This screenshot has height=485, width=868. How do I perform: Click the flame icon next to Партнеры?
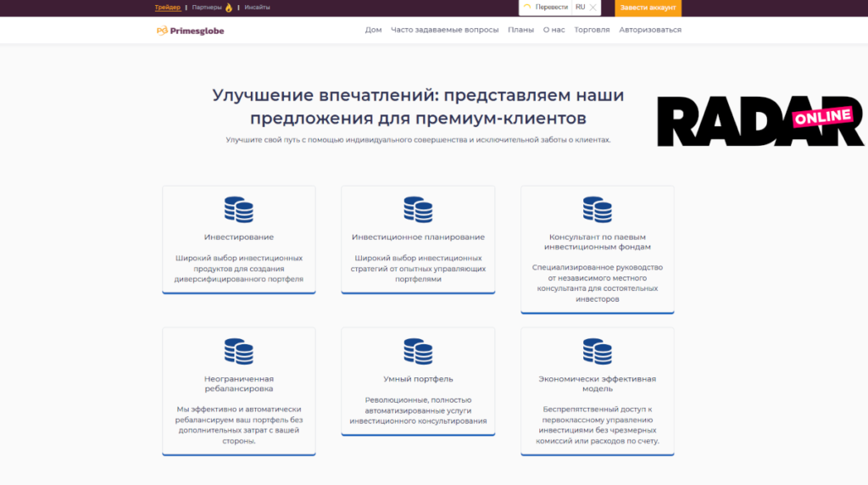[x=229, y=8]
